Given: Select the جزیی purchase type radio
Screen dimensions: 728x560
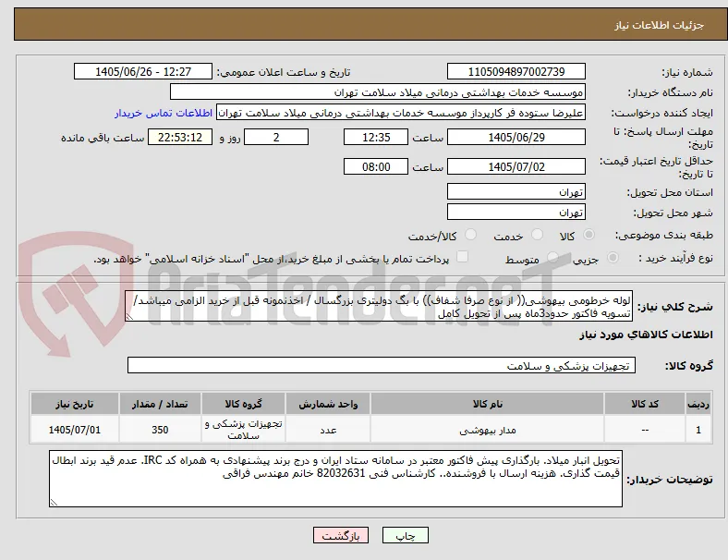Looking at the screenshot, I should (x=613, y=258).
